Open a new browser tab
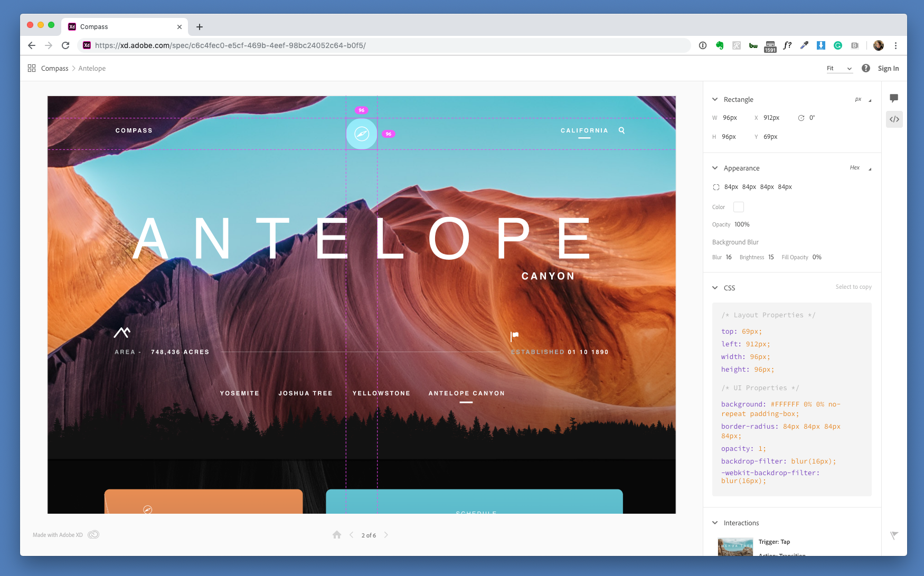The width and height of the screenshot is (924, 576). [200, 27]
